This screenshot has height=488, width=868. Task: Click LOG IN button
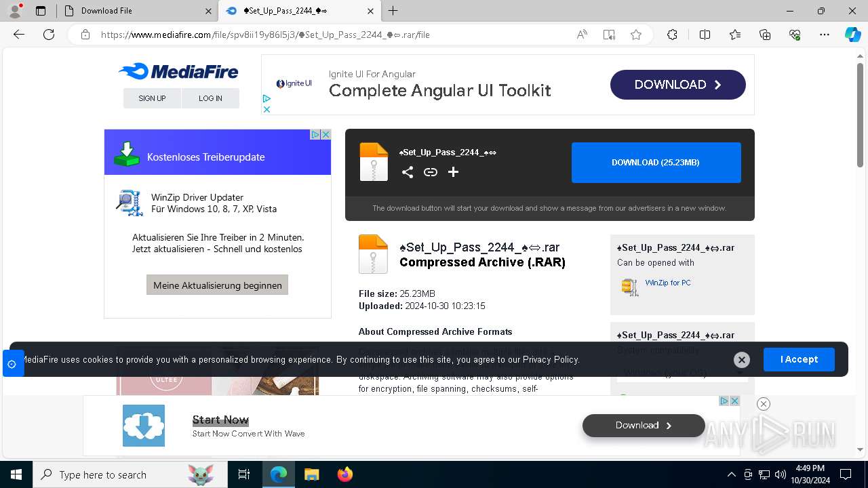(x=210, y=98)
